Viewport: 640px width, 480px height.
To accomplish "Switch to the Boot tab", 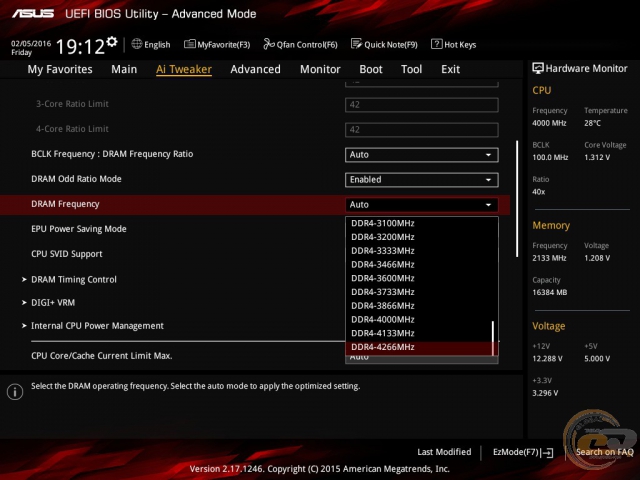I will pyautogui.click(x=371, y=69).
